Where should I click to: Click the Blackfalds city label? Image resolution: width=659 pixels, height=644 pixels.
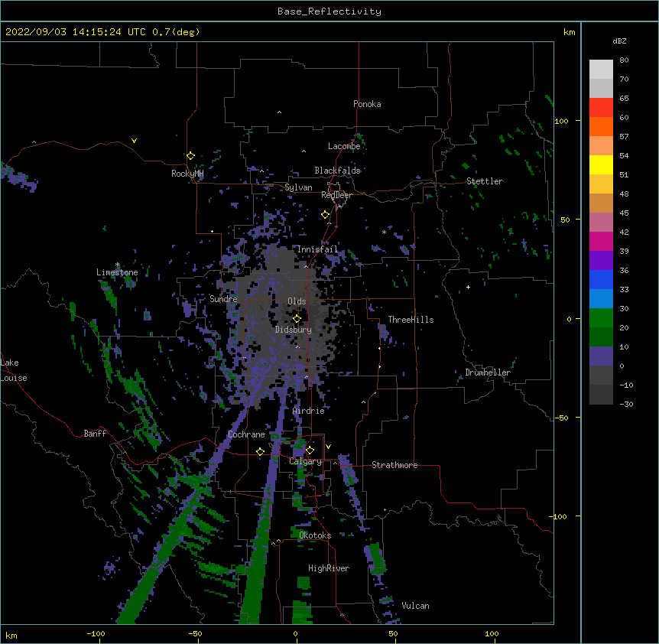(337, 171)
